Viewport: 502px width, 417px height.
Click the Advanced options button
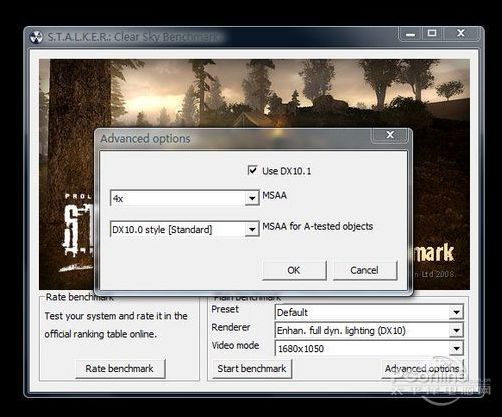pos(423,369)
